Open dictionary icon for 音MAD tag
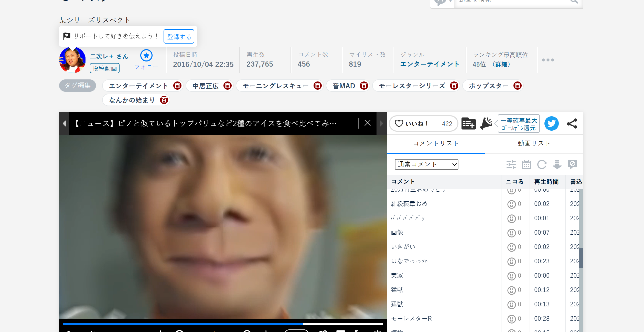Viewport: 644px width, 332px height. click(364, 86)
